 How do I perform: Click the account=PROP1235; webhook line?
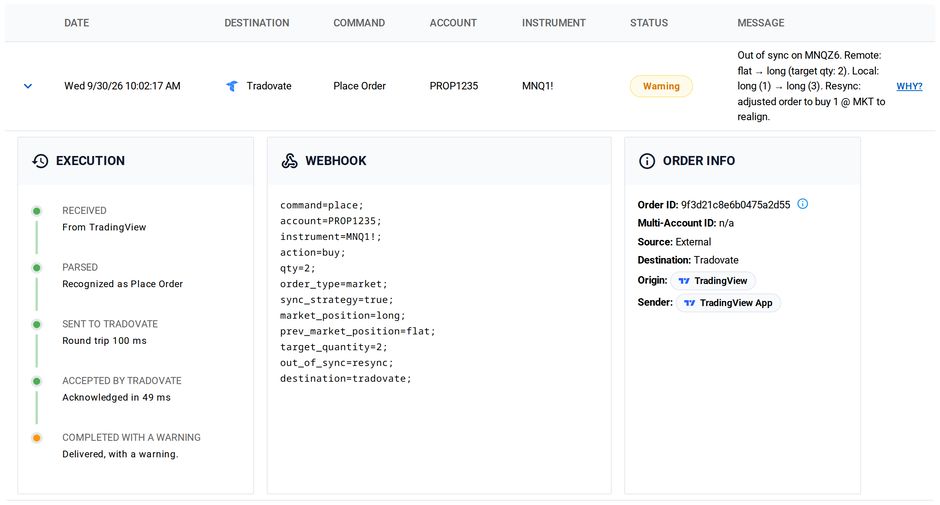330,221
